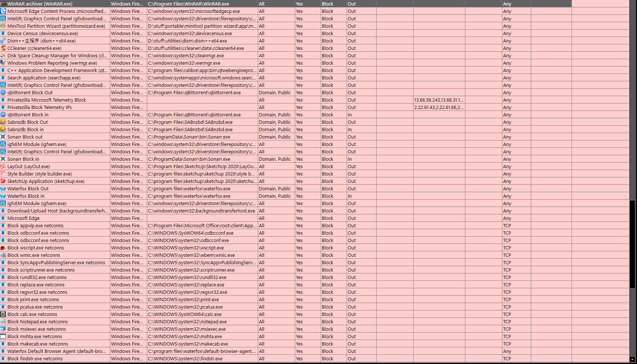The height and width of the screenshot is (364, 637).
Task: Click 'Block rundll32.exe netconns' rule name
Action: pyautogui.click(x=37, y=277)
